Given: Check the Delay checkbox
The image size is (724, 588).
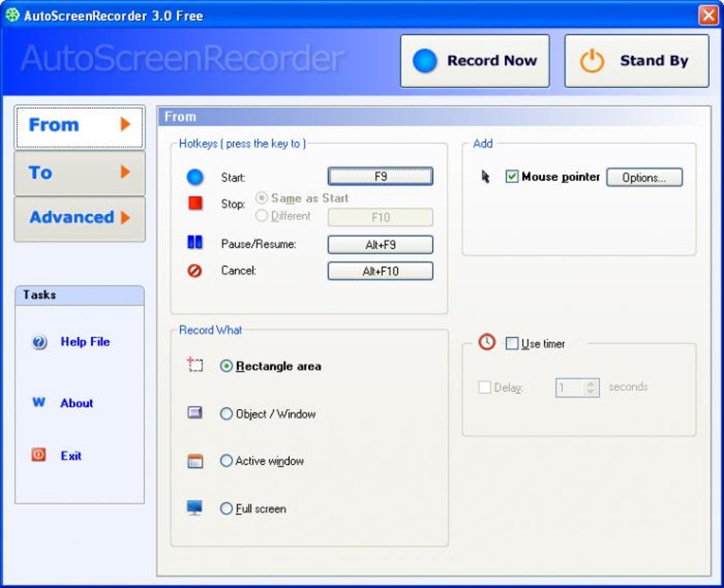Looking at the screenshot, I should 484,387.
